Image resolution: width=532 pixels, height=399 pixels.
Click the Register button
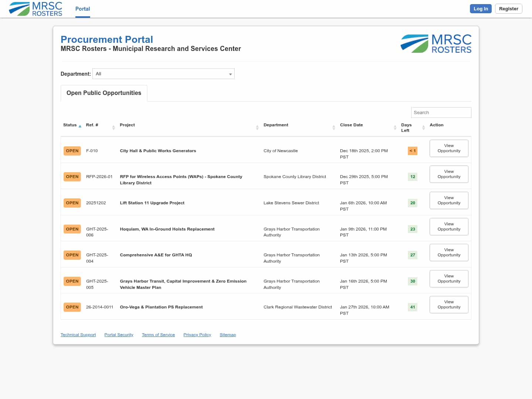pos(508,9)
